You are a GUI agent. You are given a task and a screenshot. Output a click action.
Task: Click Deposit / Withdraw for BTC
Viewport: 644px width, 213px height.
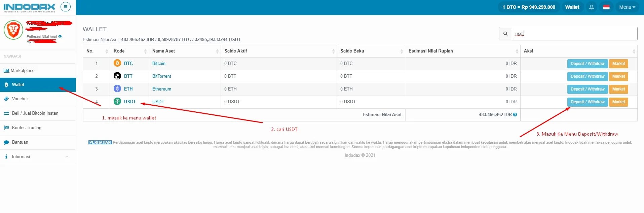tap(587, 64)
